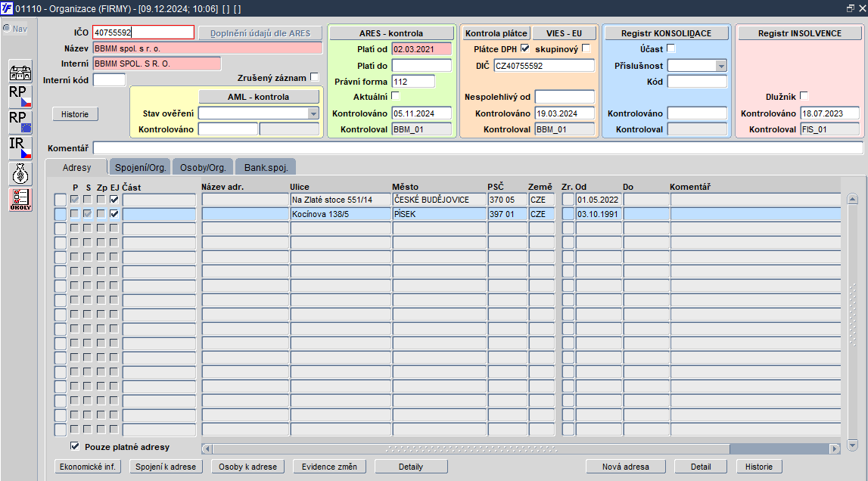Expand the Stav ověření dropdown

coord(313,113)
